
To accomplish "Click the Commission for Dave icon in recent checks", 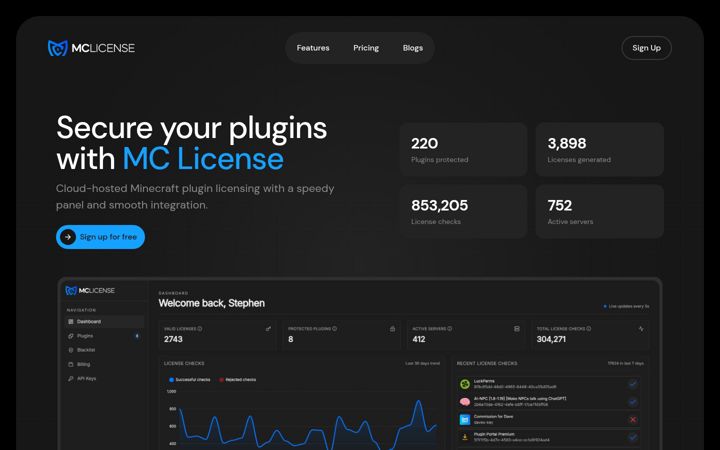I will coord(465,419).
